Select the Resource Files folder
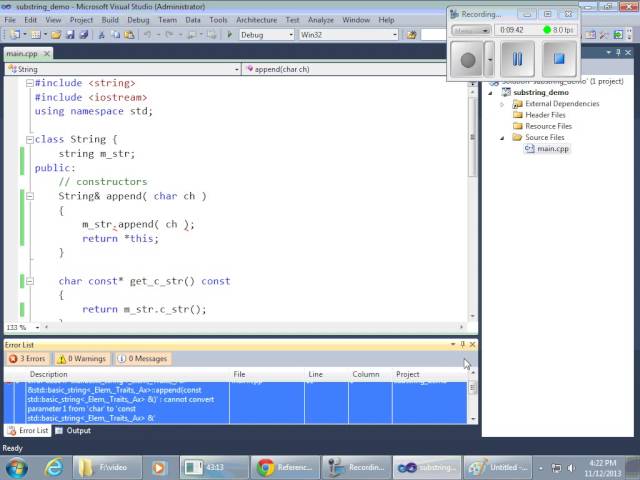 548,127
